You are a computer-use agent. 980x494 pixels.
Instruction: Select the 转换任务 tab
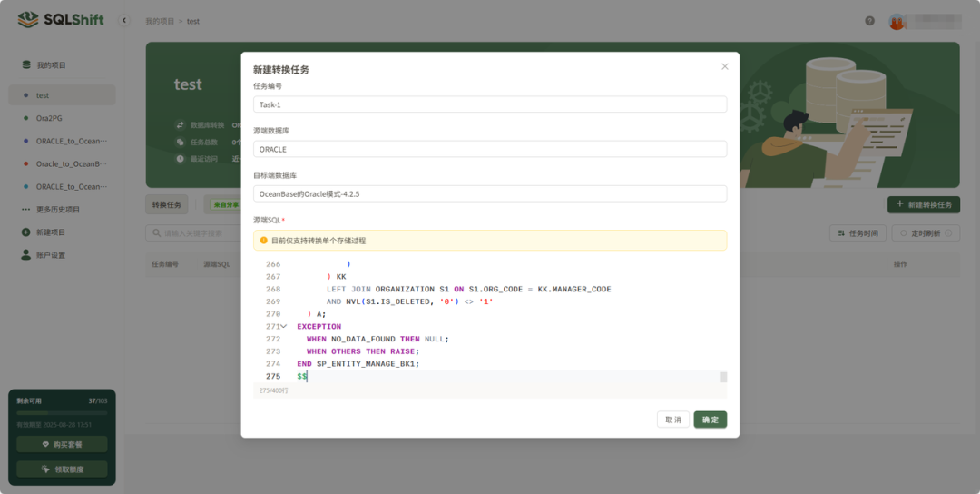coord(166,204)
